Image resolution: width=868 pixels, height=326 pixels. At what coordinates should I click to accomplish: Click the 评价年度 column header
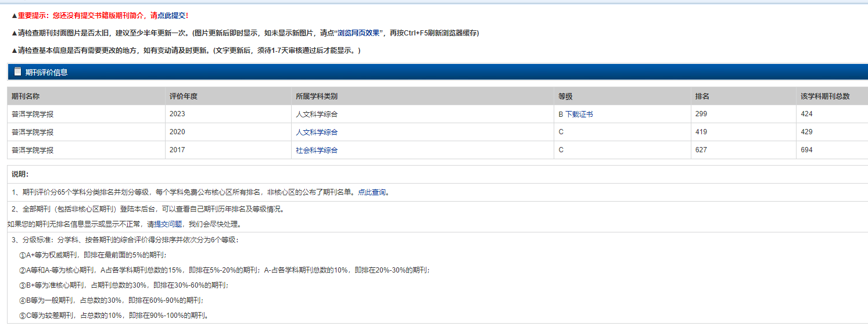tap(184, 96)
